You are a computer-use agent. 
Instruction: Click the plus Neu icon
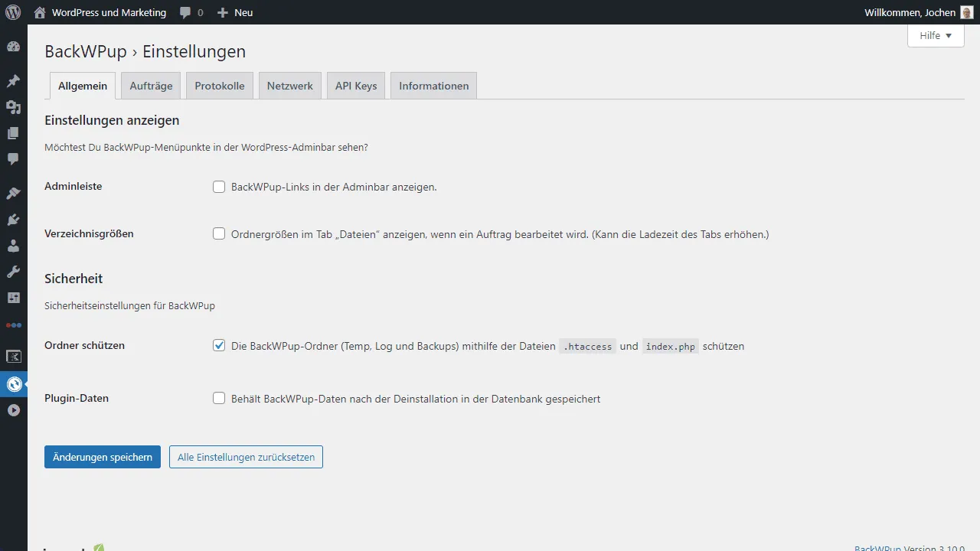pyautogui.click(x=223, y=12)
